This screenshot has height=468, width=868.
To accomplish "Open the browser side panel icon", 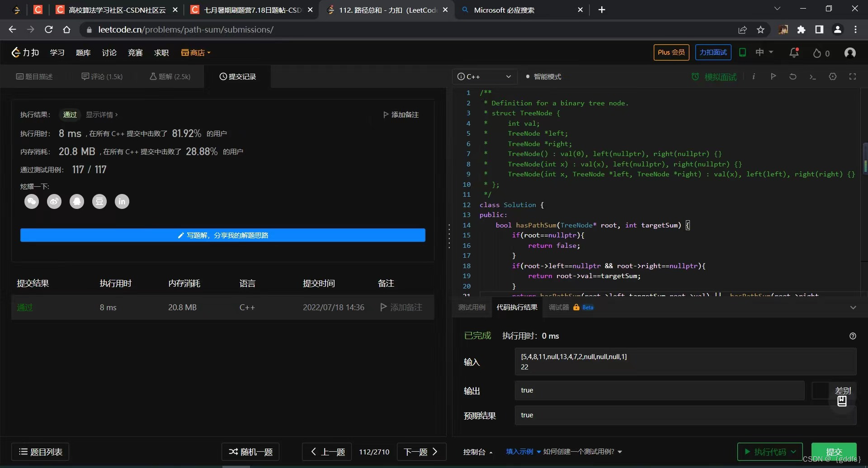I will 819,29.
